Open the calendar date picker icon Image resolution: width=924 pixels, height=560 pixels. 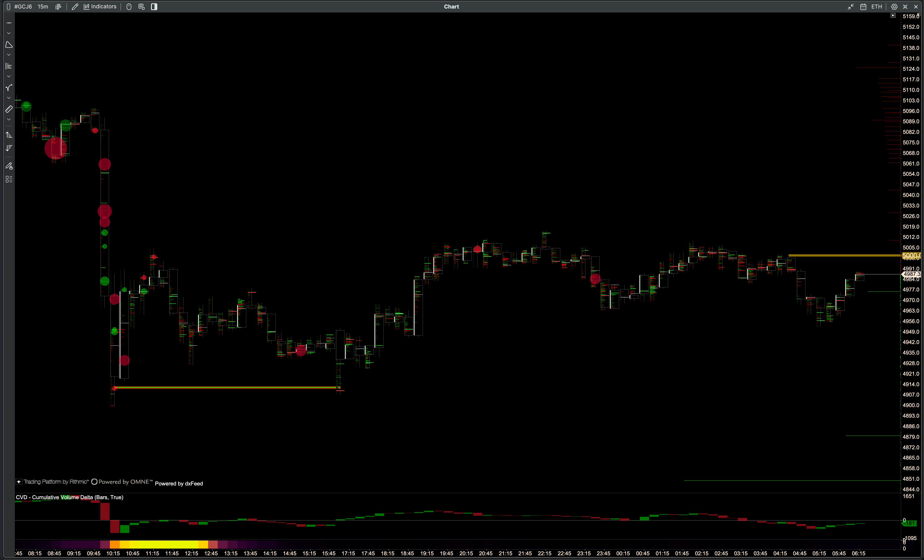click(863, 7)
